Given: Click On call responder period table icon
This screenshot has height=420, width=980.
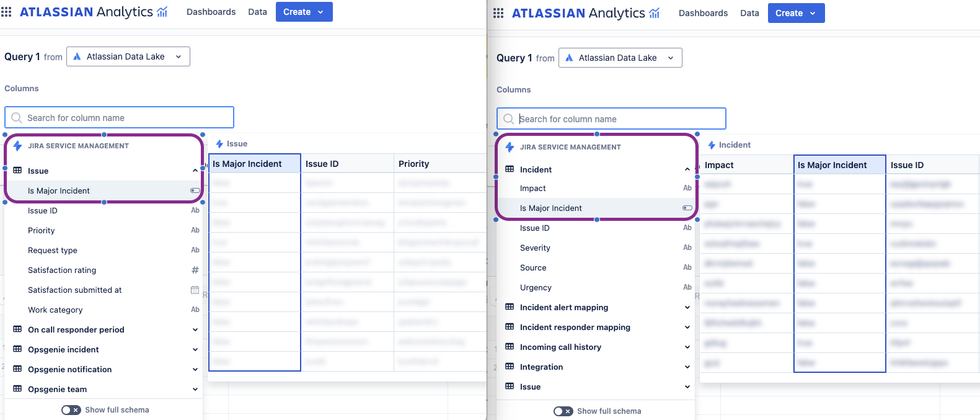Looking at the screenshot, I should click(17, 329).
